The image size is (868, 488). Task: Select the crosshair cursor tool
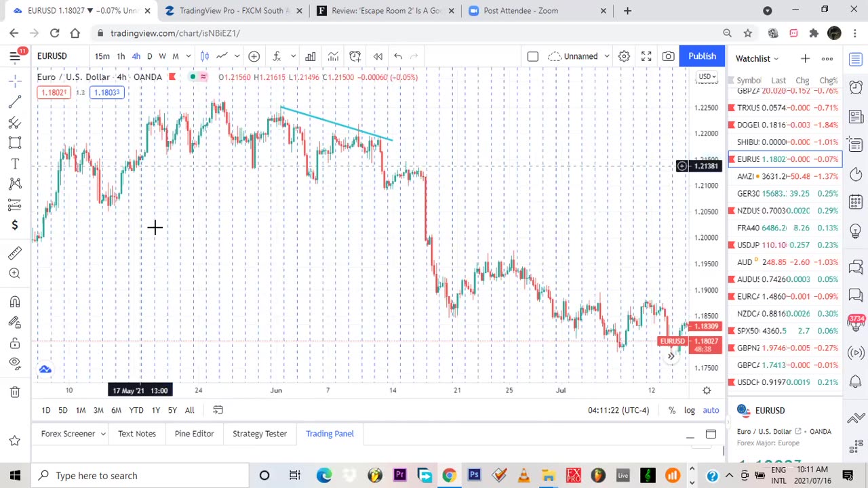pos(15,81)
